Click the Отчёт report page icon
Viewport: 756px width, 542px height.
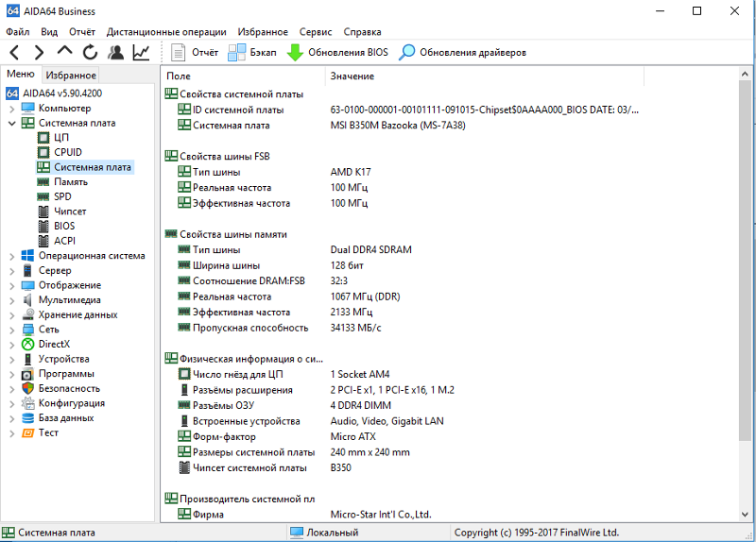tap(179, 52)
